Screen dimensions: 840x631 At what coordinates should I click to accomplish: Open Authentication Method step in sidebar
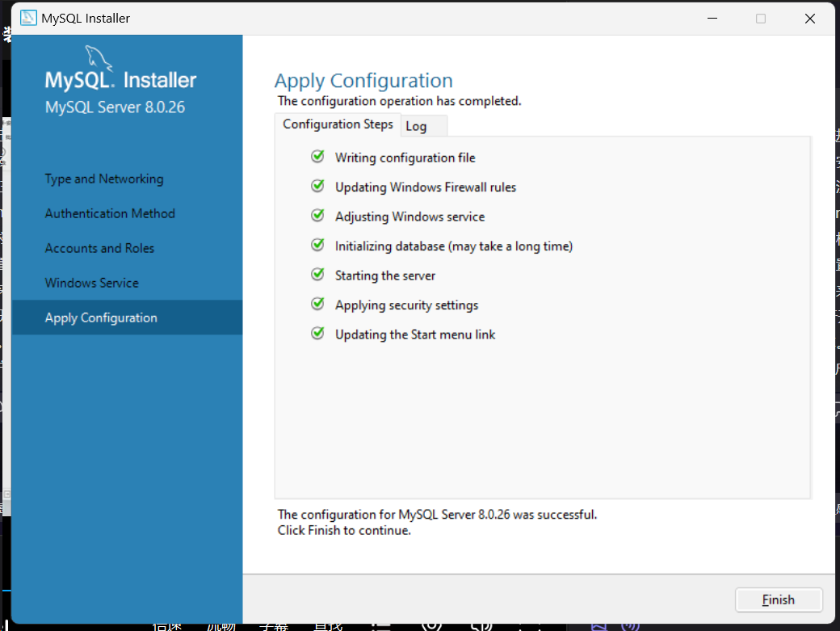110,213
